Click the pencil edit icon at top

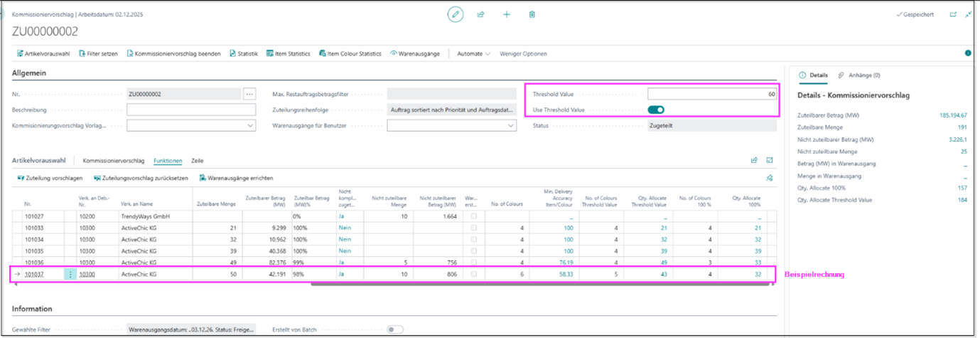tap(455, 14)
